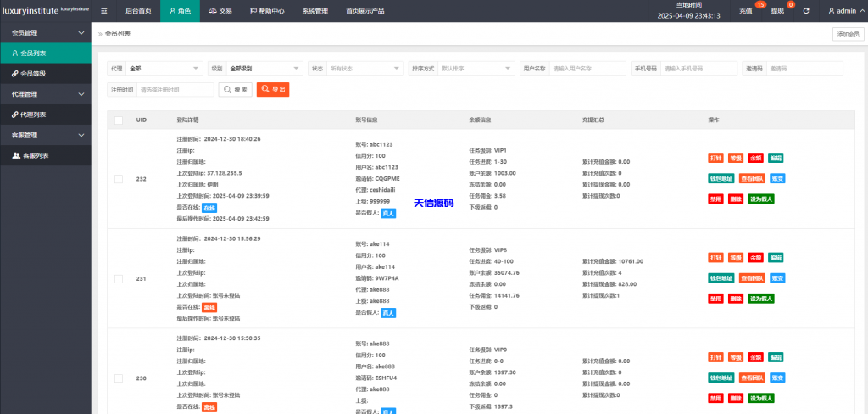Open 客服列表 in the sidebar

point(34,156)
